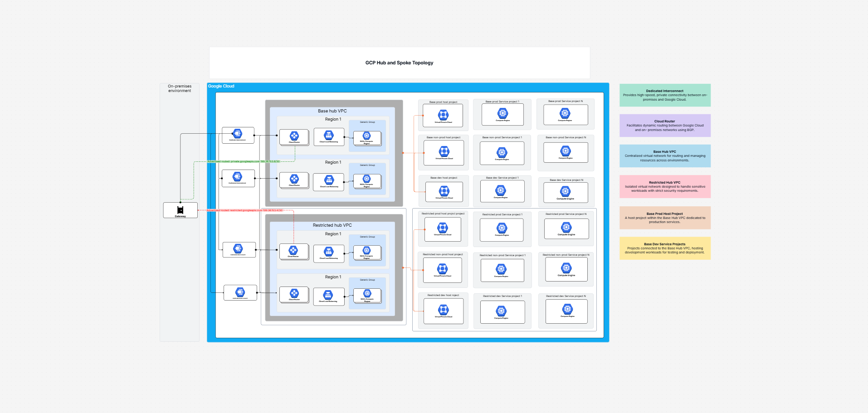868x413 pixels.
Task: Select NVAs Compute Engine icon in Base hub VPC upper Generic Group
Action: click(366, 136)
